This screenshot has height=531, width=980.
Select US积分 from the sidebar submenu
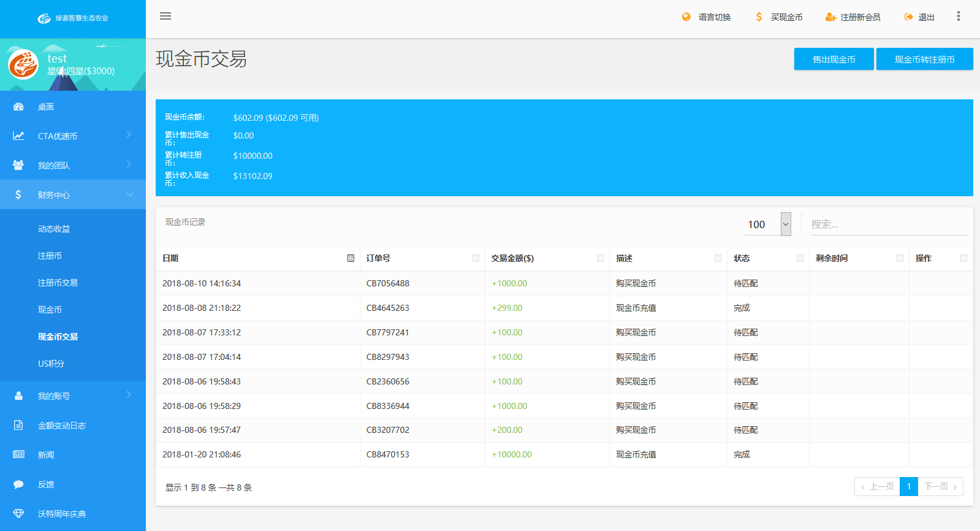point(51,364)
